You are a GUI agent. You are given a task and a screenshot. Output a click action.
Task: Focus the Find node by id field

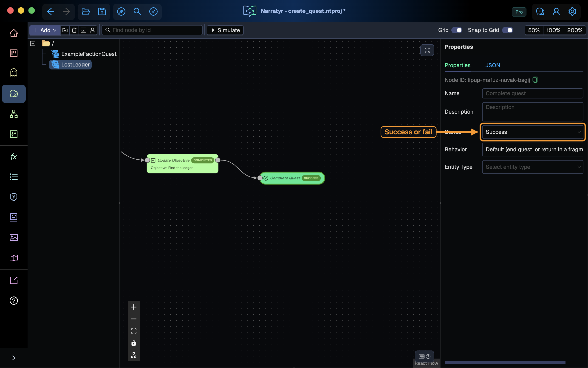[x=152, y=30]
